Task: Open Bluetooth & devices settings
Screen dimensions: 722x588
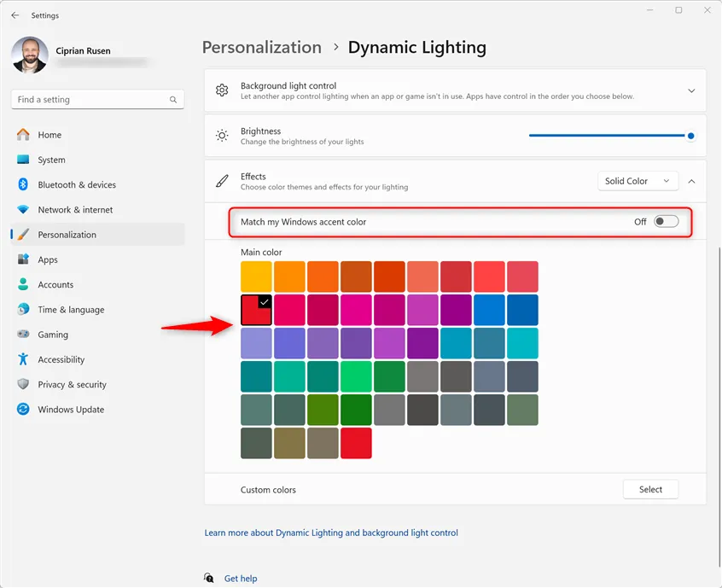Action: pyautogui.click(x=24, y=184)
